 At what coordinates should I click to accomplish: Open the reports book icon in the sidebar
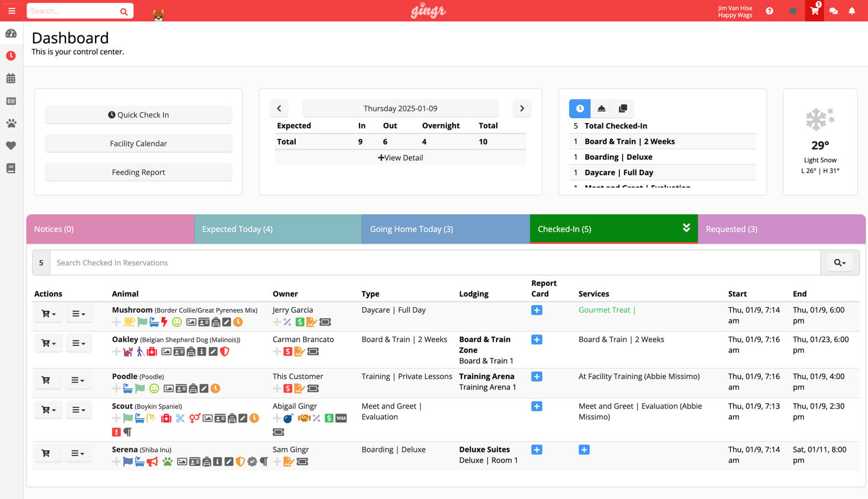point(11,168)
